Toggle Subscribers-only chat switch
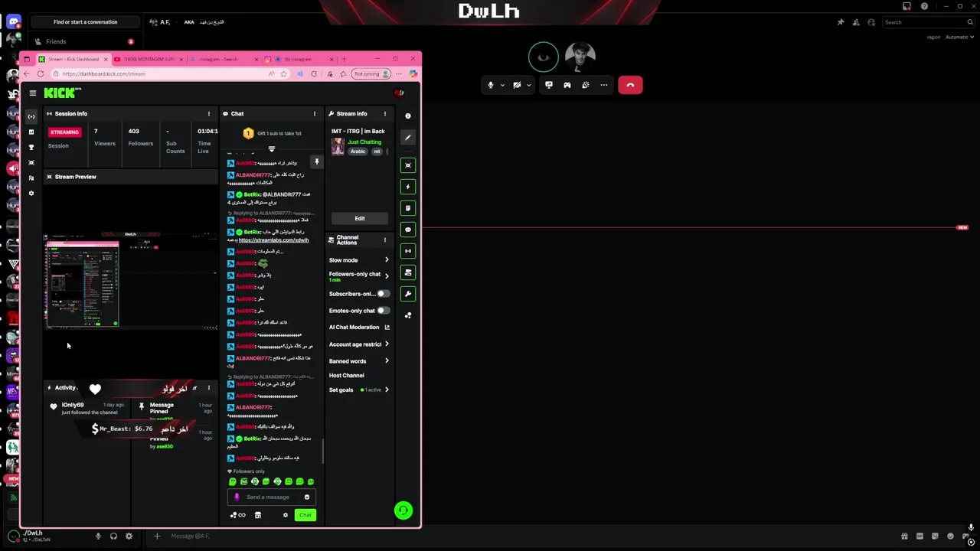Screen dimensions: 980x551 click(x=382, y=294)
